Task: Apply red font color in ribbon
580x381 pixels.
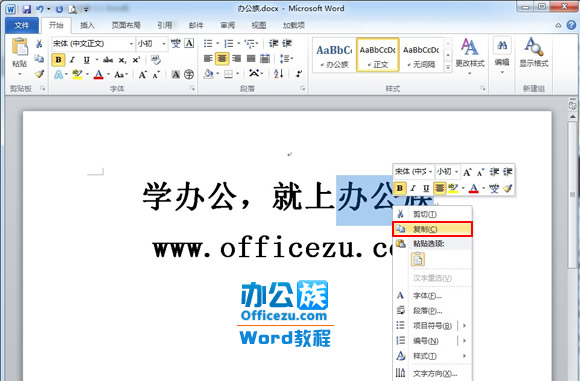Action: (98, 75)
